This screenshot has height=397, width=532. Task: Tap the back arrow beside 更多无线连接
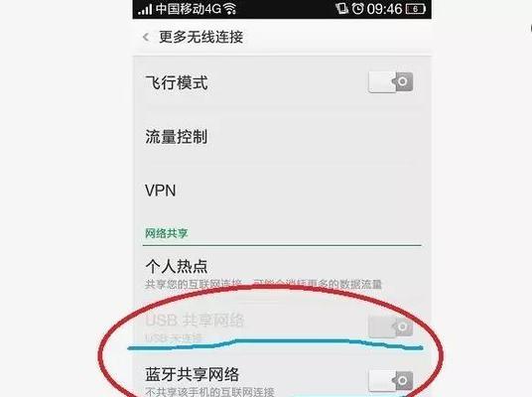pos(146,37)
